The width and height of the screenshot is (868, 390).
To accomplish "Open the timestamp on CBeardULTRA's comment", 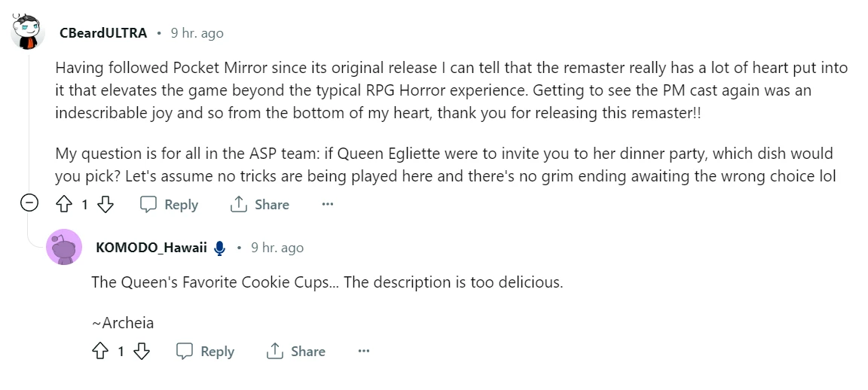I will coord(197,33).
